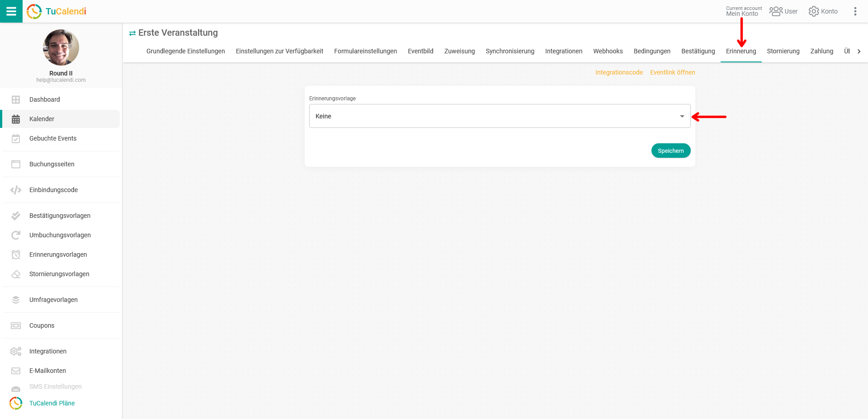Open the Zuweisung tab
The width and height of the screenshot is (868, 419).
459,51
